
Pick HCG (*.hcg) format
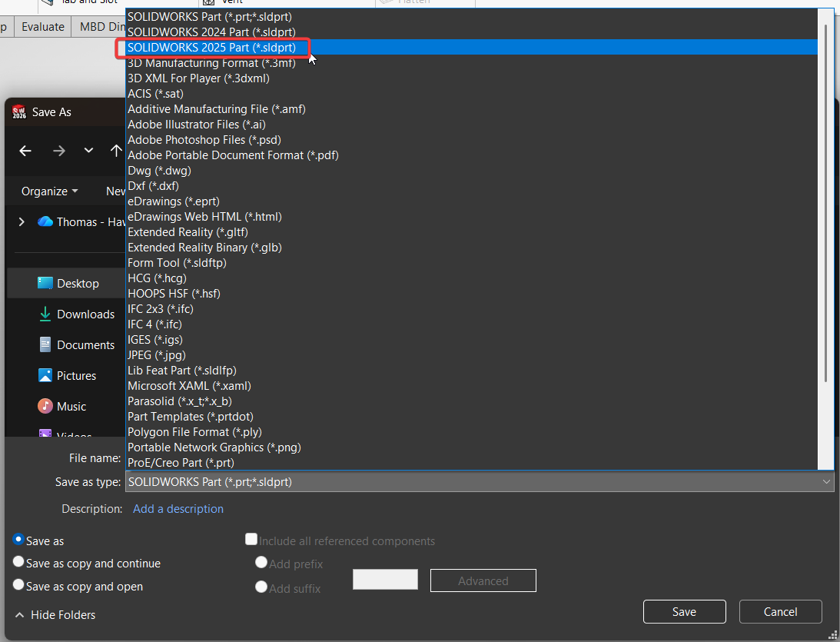coord(471,278)
